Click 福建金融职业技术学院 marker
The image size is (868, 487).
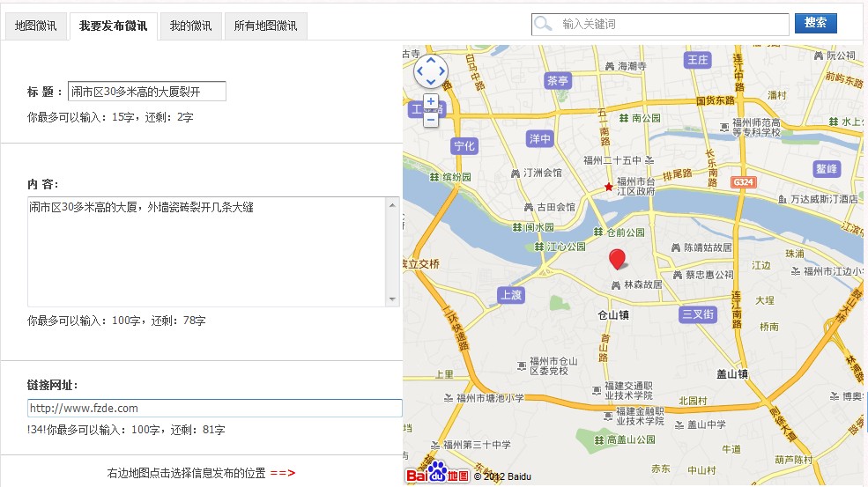click(634, 417)
